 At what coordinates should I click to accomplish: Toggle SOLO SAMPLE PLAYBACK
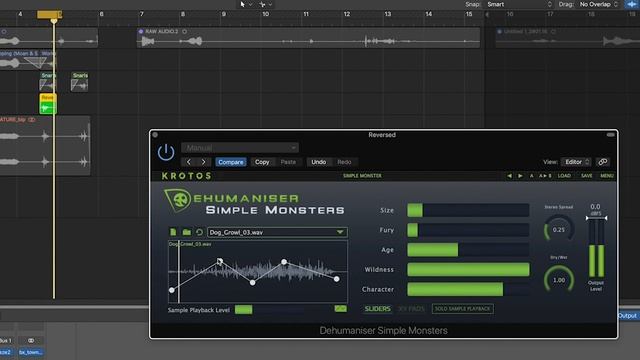click(x=462, y=309)
